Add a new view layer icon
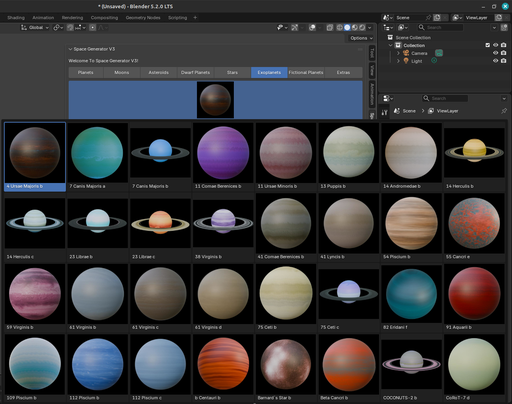Screen dimensions: 512x404 498,18
